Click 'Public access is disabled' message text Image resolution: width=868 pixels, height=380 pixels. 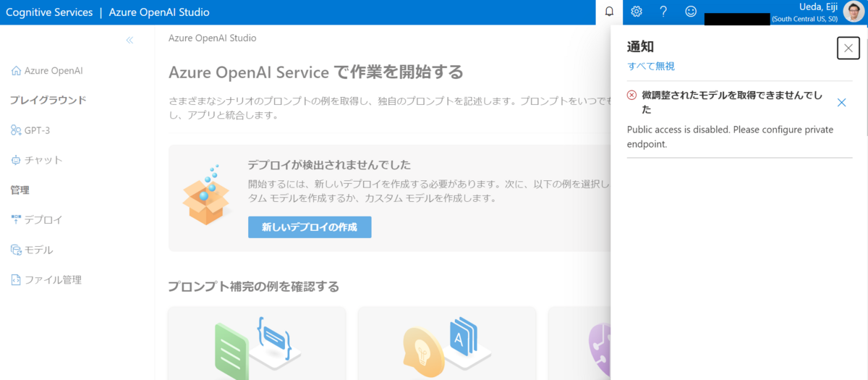point(730,137)
